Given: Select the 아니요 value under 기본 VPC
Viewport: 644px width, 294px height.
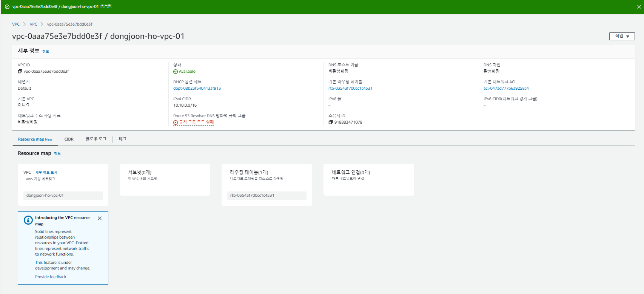Looking at the screenshot, I should point(23,105).
